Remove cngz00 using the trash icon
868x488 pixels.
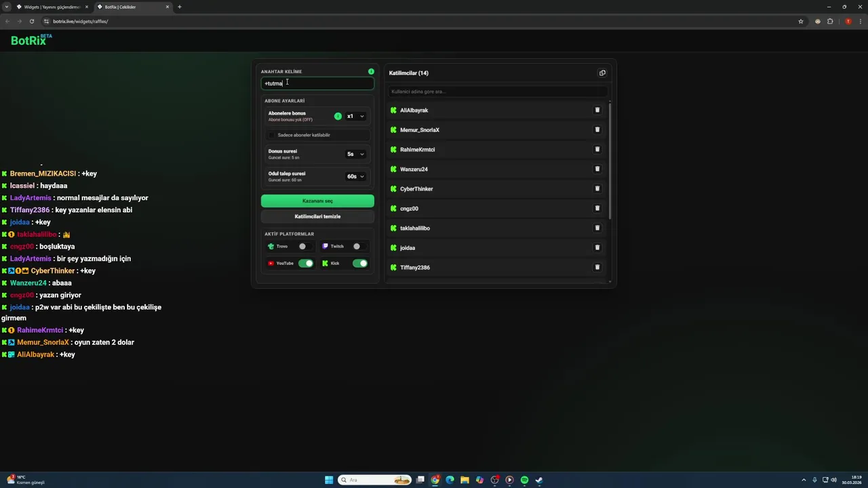[x=597, y=208]
